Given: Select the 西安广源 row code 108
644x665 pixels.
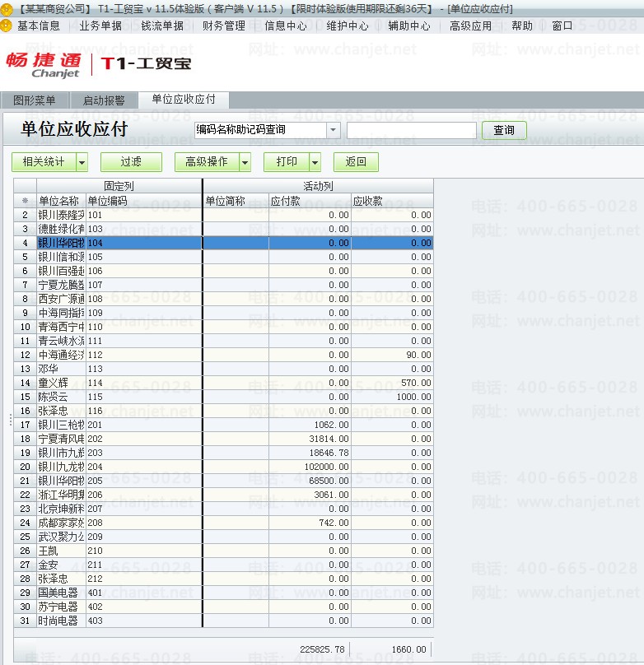Looking at the screenshot, I should 223,299.
